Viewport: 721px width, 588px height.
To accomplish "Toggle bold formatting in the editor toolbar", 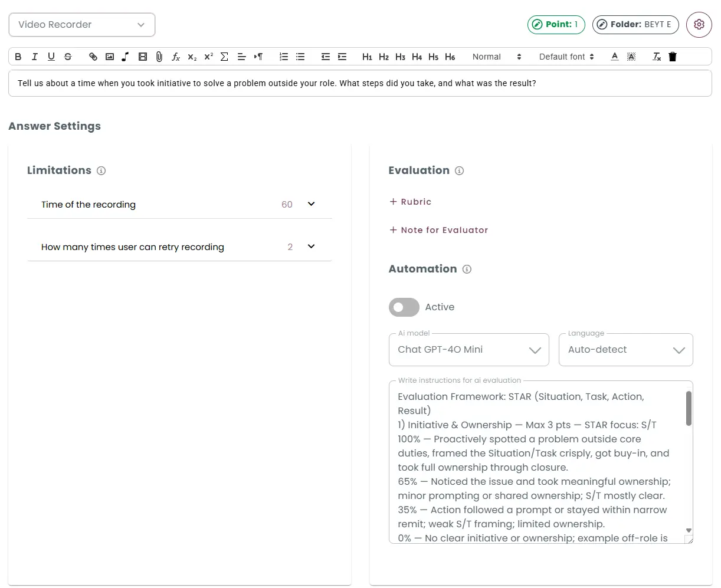I will pos(18,57).
